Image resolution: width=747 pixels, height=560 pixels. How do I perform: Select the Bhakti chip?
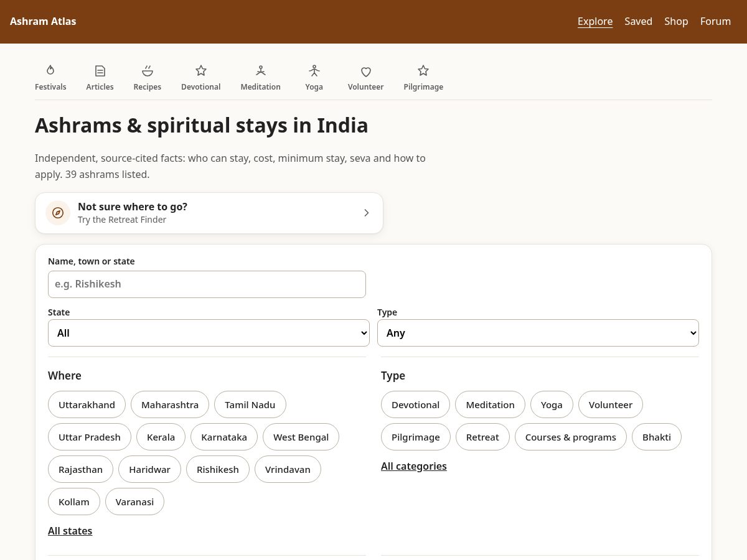pyautogui.click(x=657, y=437)
